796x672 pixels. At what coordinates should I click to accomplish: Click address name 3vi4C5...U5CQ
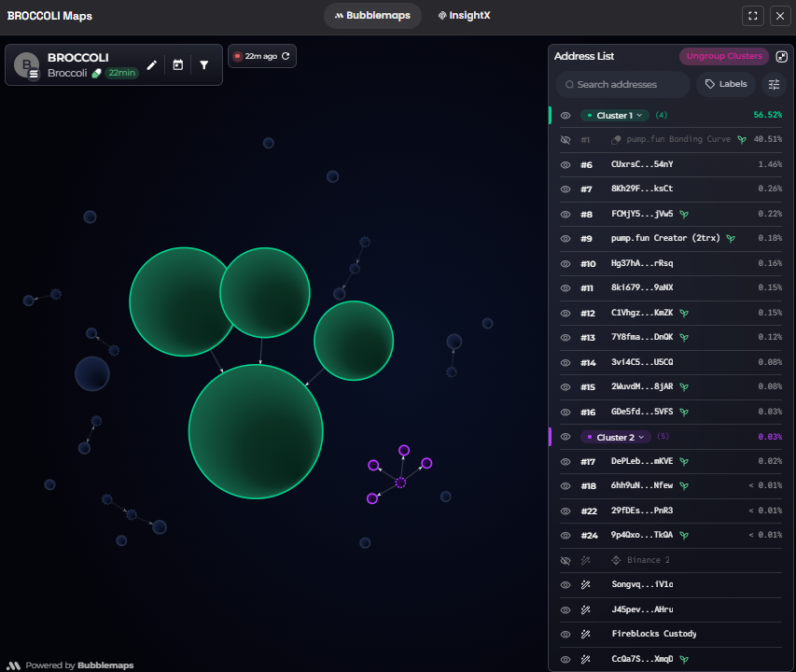point(642,362)
